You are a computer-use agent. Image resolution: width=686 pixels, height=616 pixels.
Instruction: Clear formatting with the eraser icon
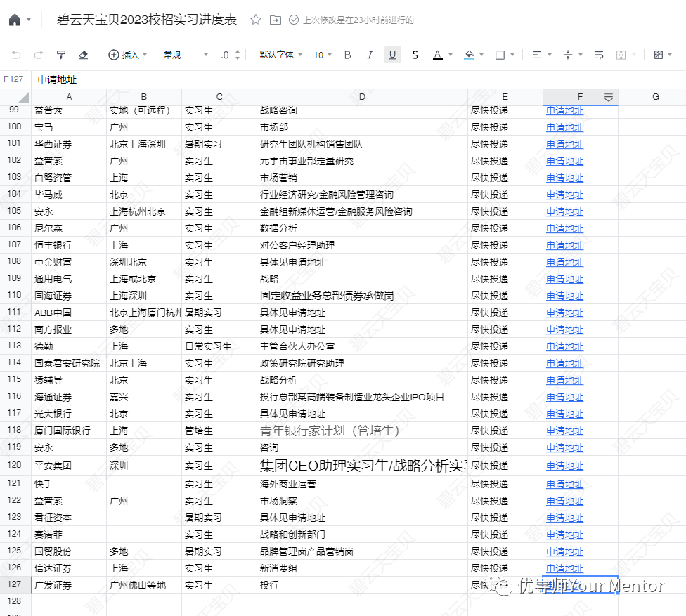(83, 55)
